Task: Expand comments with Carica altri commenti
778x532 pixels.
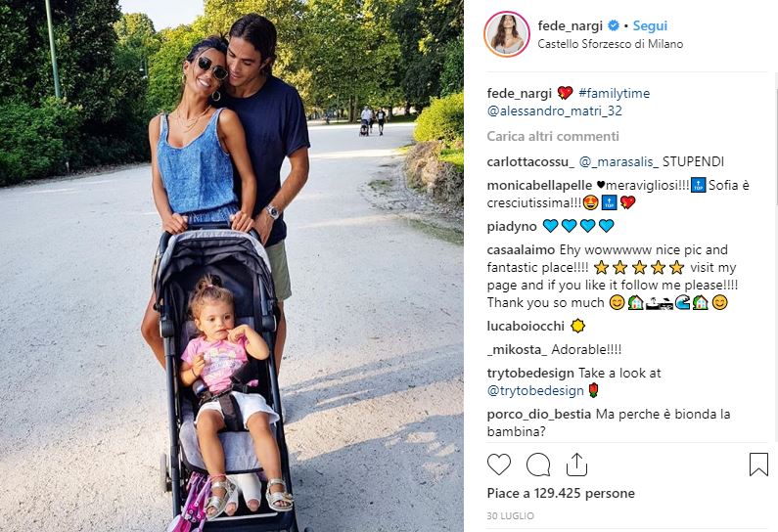Action: click(x=553, y=136)
